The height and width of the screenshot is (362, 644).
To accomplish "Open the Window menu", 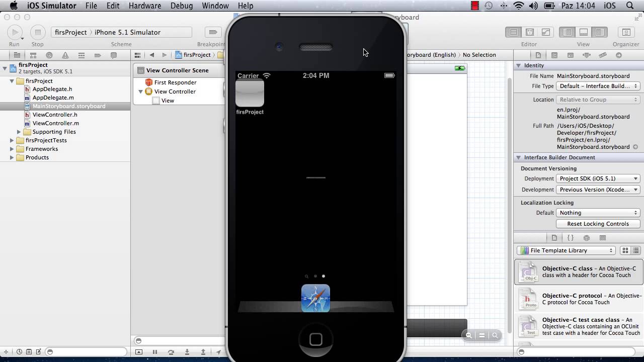I will (x=215, y=6).
